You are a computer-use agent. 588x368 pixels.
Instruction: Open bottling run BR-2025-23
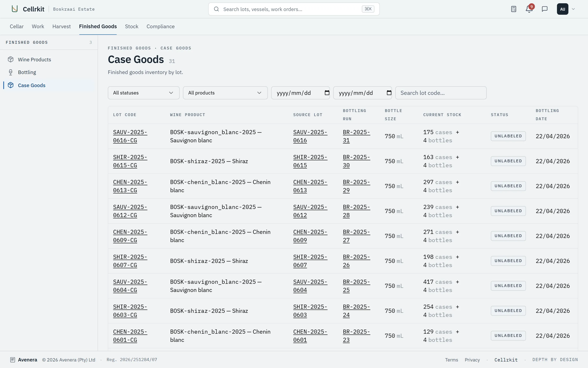(356, 336)
